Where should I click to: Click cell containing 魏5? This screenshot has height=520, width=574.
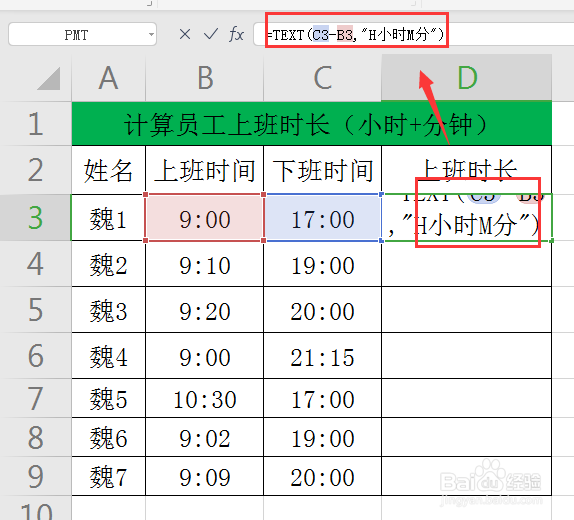(x=108, y=398)
